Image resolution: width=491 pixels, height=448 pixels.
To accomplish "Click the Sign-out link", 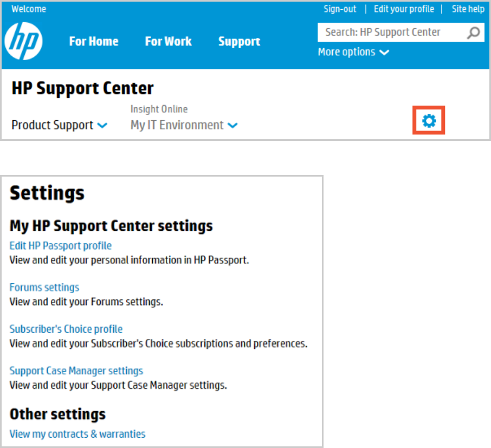I will point(340,9).
